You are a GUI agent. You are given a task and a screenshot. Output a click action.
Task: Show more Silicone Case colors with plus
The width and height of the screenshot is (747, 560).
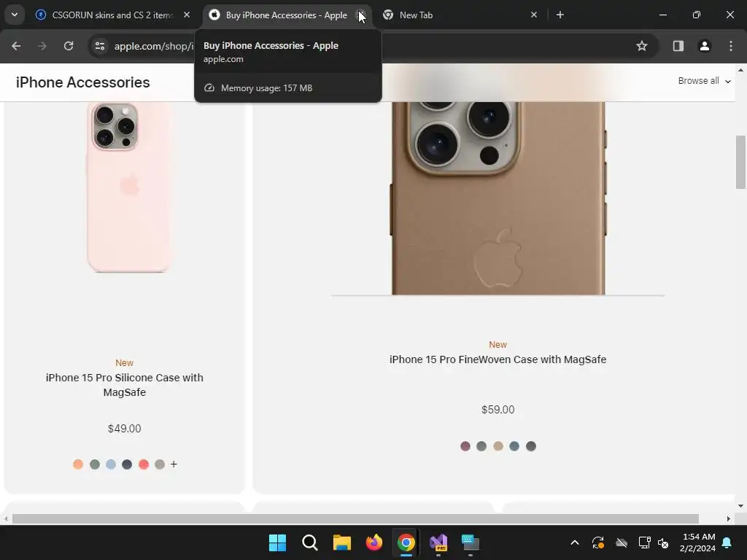[174, 464]
